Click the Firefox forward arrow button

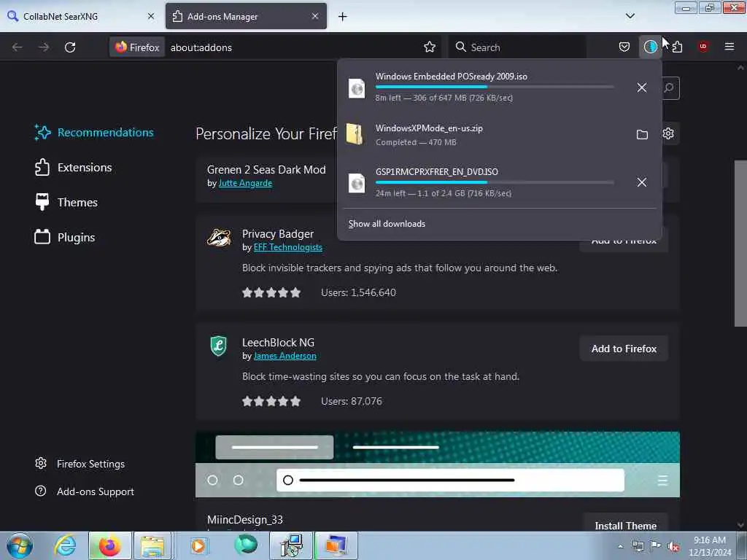[x=44, y=47]
